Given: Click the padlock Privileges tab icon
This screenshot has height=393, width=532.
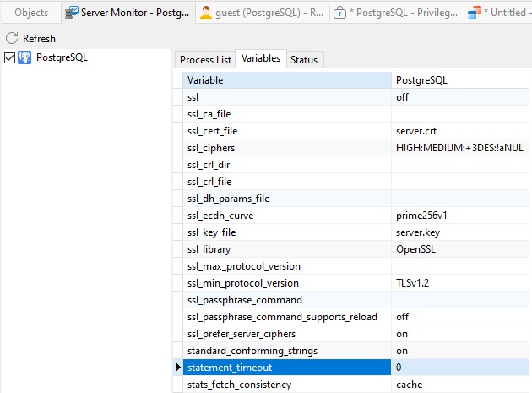Looking at the screenshot, I should tap(339, 13).
